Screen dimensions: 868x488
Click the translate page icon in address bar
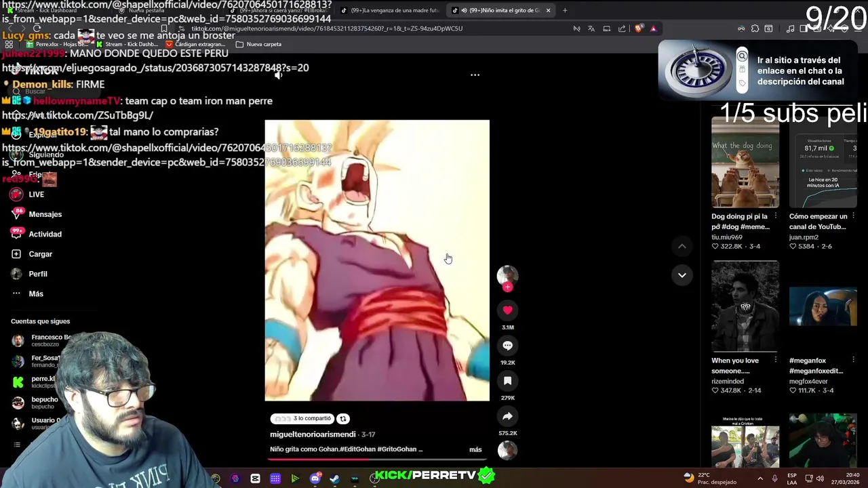click(591, 28)
